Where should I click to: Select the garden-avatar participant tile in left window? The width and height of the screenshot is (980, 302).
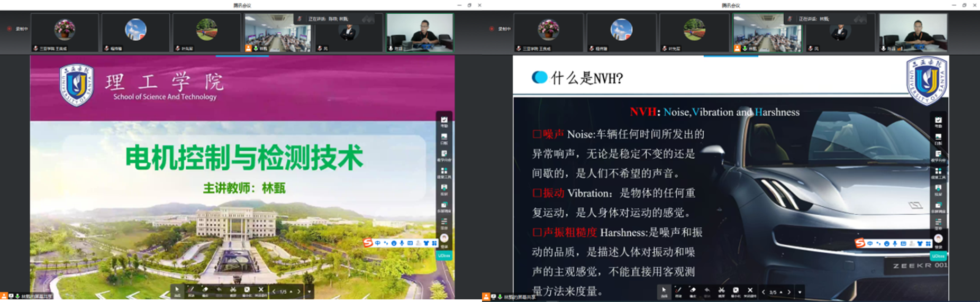tap(207, 33)
